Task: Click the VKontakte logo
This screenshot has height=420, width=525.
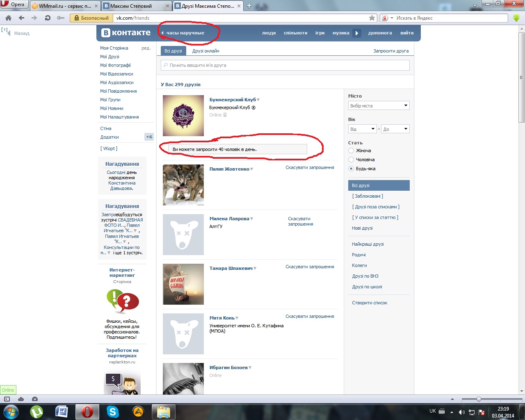Action: [126, 33]
